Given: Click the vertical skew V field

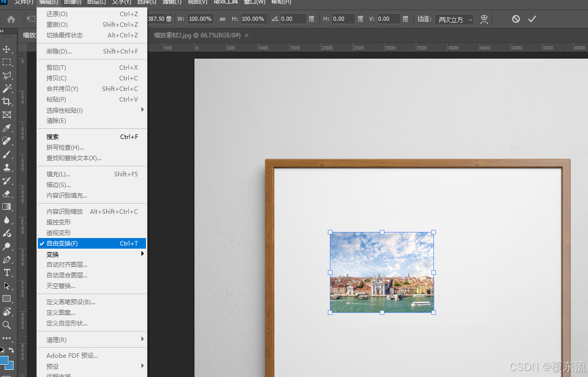Looking at the screenshot, I should 388,19.
